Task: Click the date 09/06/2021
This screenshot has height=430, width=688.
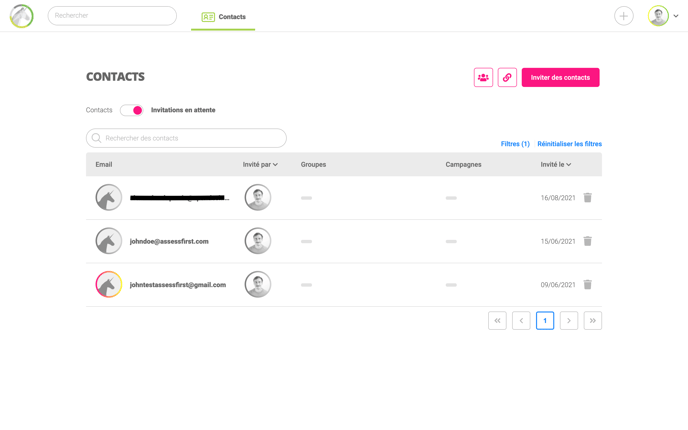Action: pyautogui.click(x=558, y=285)
